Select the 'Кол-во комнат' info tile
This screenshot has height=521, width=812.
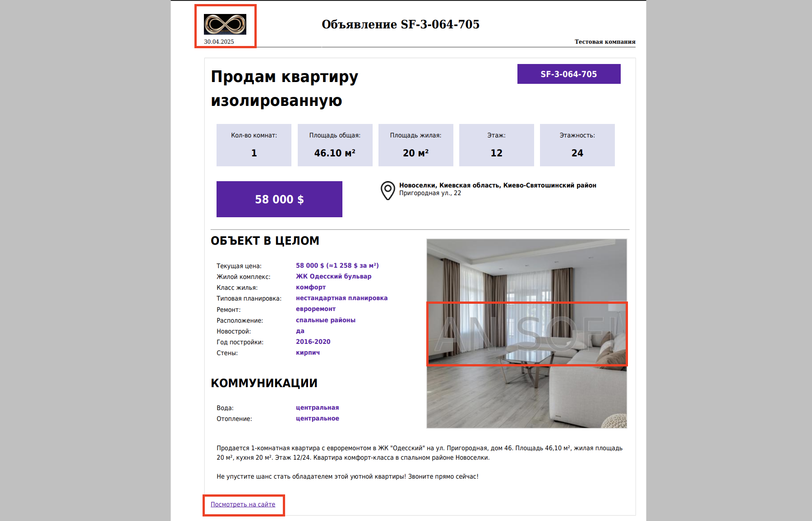[254, 145]
